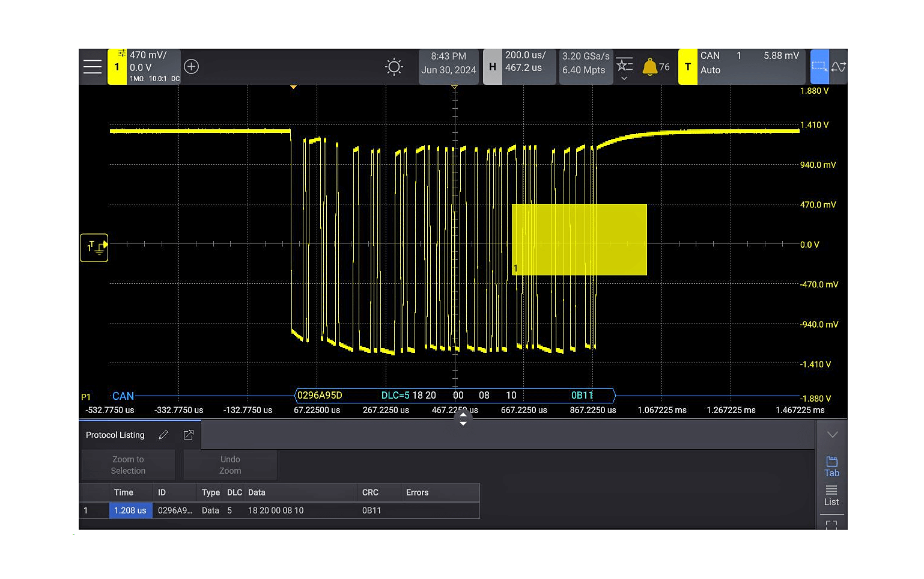Click DLC=5 field on decode bus
The width and height of the screenshot is (924, 579).
point(395,396)
